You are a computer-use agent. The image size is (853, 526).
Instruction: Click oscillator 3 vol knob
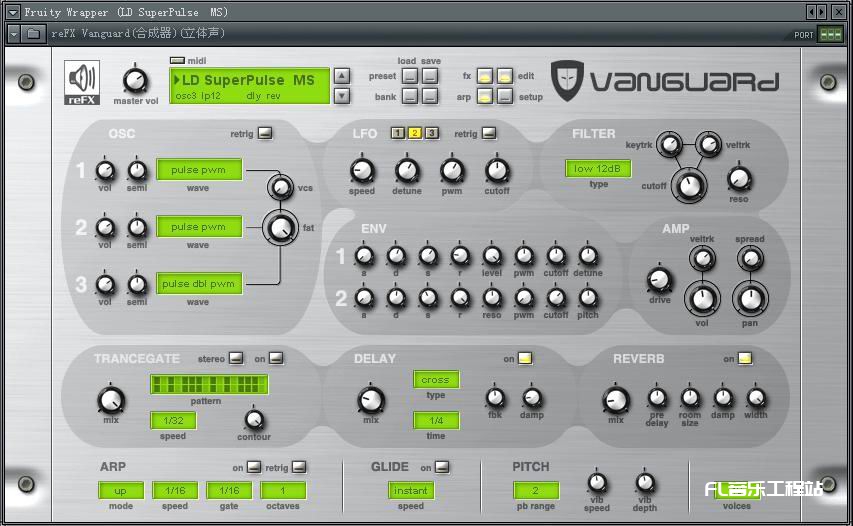click(105, 284)
